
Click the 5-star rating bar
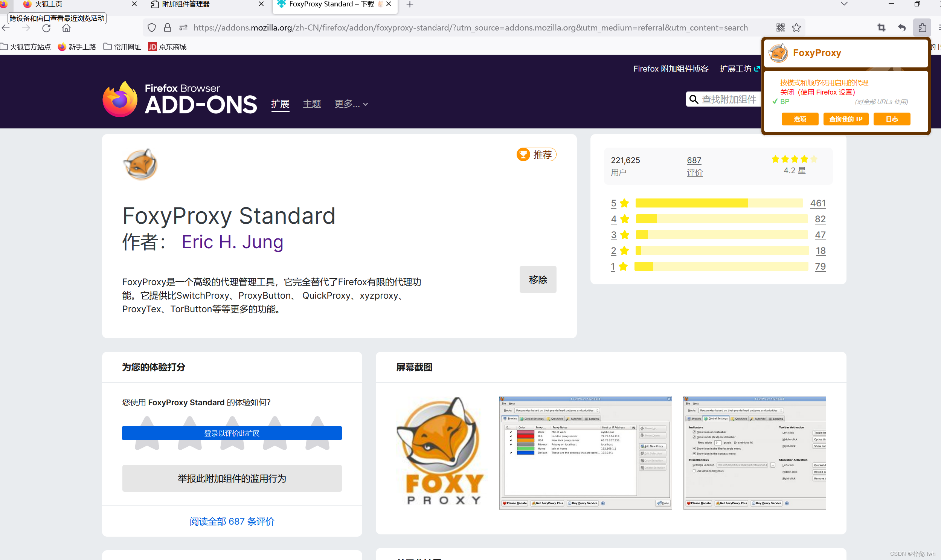point(719,203)
